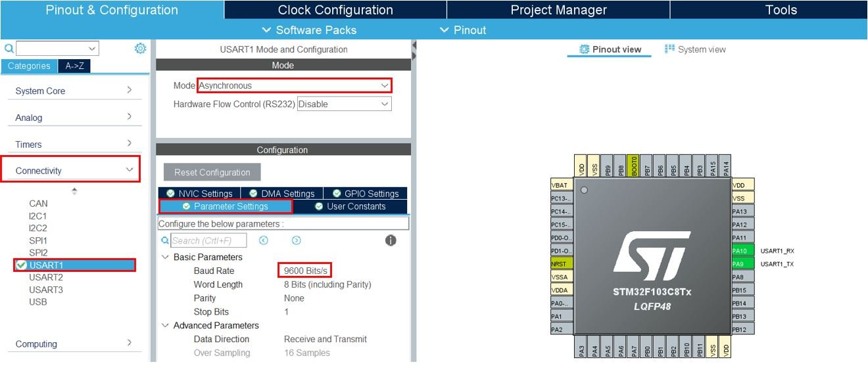868x377 pixels.
Task: Click the Reset Configuration button
Action: 212,172
